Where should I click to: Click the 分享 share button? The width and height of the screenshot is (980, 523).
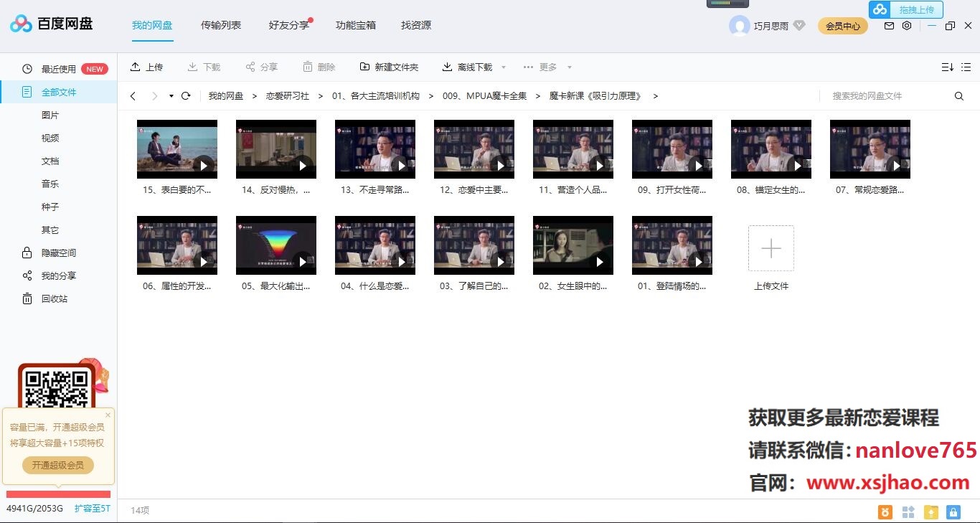261,67
